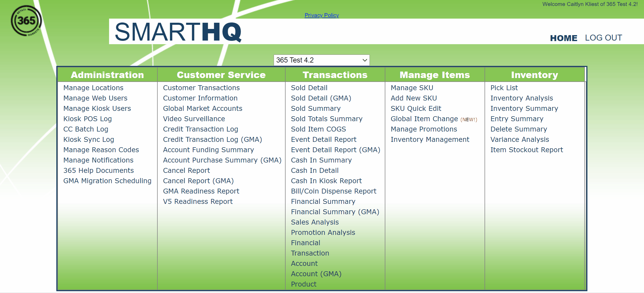644x293 pixels.
Task: Open Item Stockout Report
Action: 527,150
